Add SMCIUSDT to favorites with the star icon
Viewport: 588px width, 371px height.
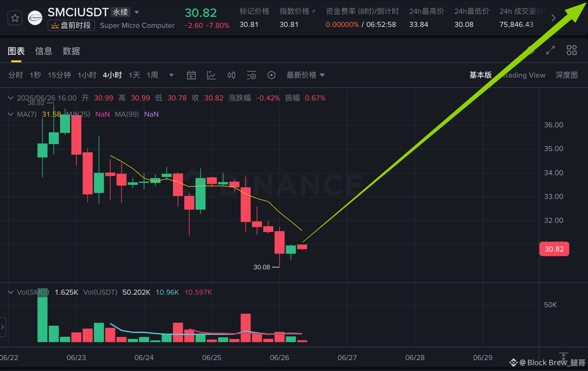pyautogui.click(x=15, y=18)
